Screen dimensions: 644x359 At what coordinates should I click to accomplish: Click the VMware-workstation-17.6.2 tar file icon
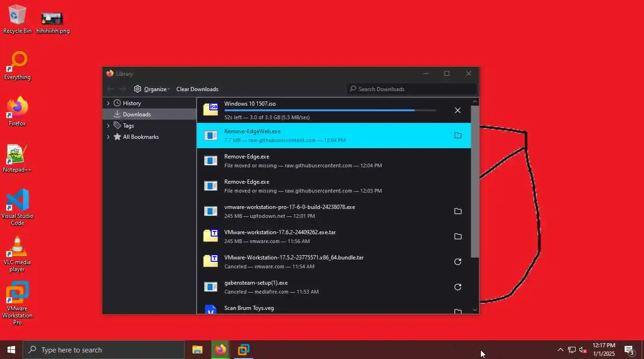(x=211, y=236)
